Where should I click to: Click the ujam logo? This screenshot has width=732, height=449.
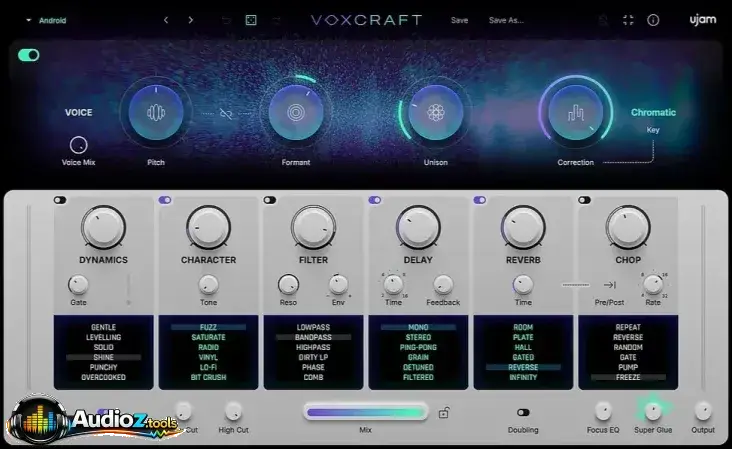(x=703, y=20)
